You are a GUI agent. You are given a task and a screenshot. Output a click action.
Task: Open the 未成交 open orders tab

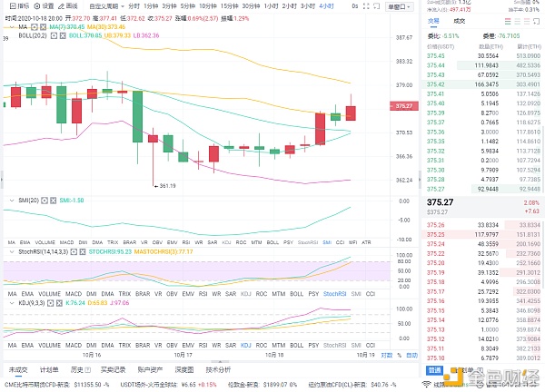pyautogui.click(x=17, y=370)
